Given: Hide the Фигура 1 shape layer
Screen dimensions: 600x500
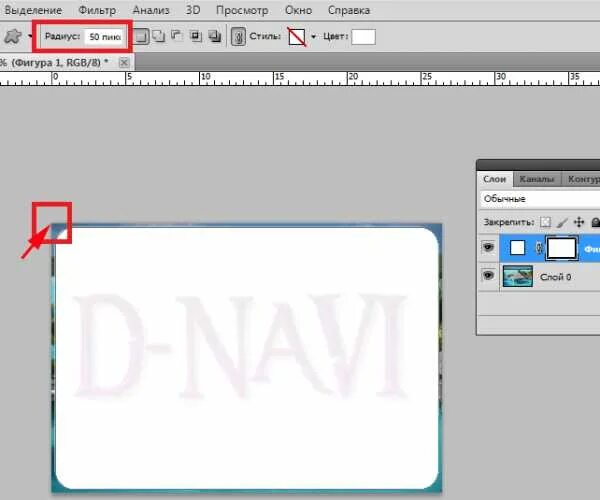Looking at the screenshot, I should click(x=488, y=247).
